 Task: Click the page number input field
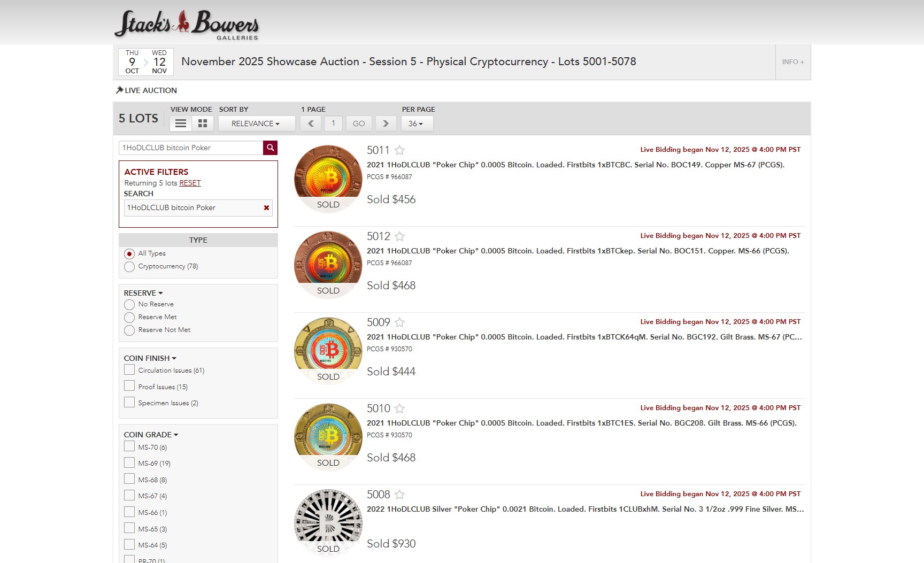point(333,123)
